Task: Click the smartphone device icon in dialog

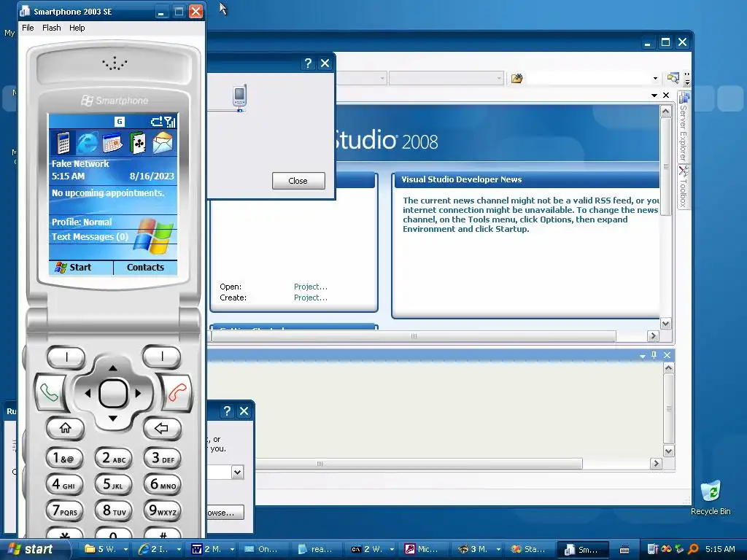Action: [x=239, y=97]
